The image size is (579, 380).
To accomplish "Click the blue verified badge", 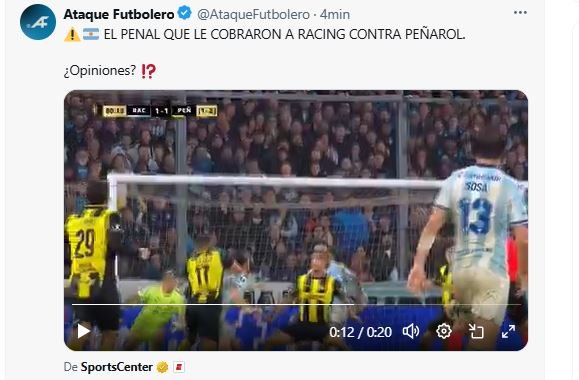I will tap(185, 14).
